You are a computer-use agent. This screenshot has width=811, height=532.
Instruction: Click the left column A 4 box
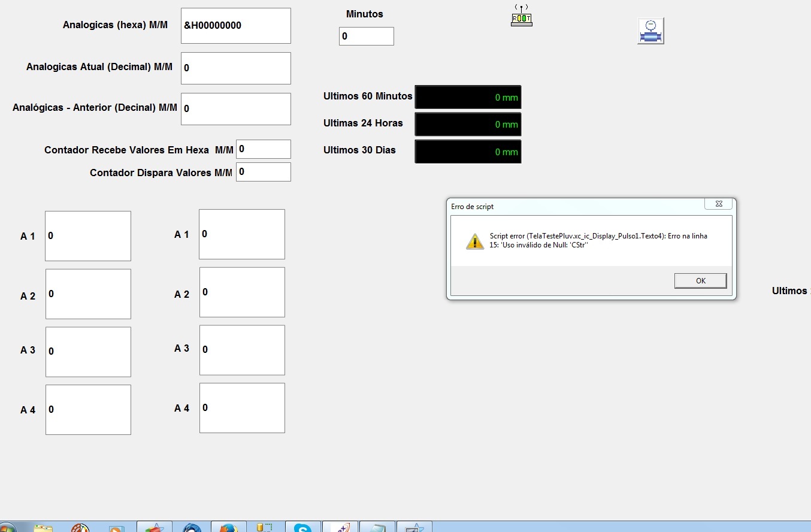[88, 410]
